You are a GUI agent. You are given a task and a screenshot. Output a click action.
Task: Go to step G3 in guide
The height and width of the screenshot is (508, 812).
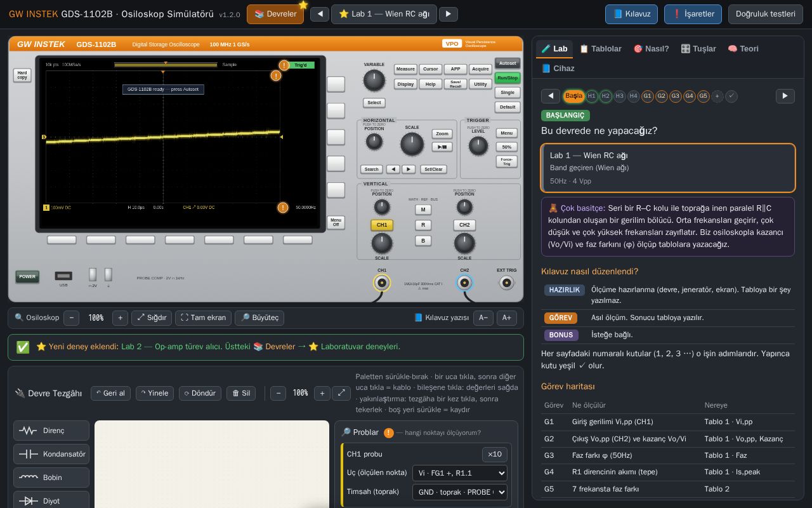pyautogui.click(x=675, y=96)
